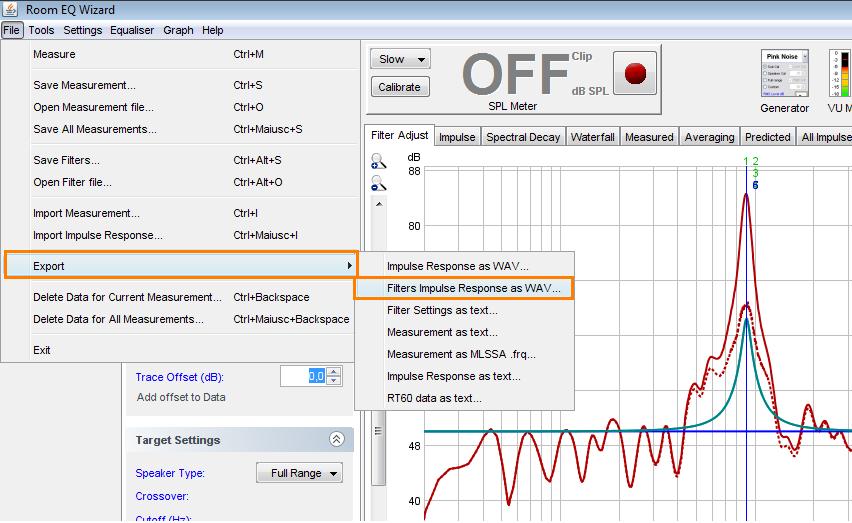Switch to the Waterfall tab
The image size is (852, 523).
point(592,137)
